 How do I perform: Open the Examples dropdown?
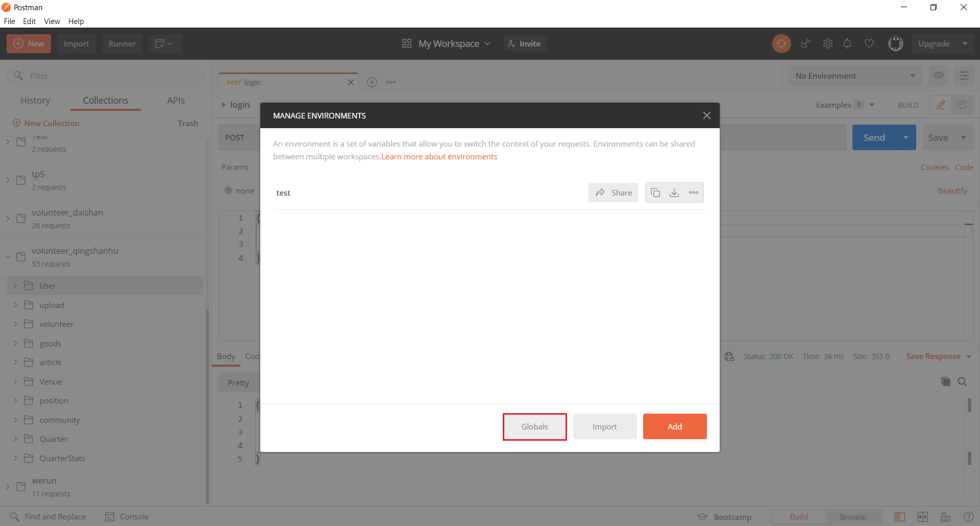(x=845, y=105)
